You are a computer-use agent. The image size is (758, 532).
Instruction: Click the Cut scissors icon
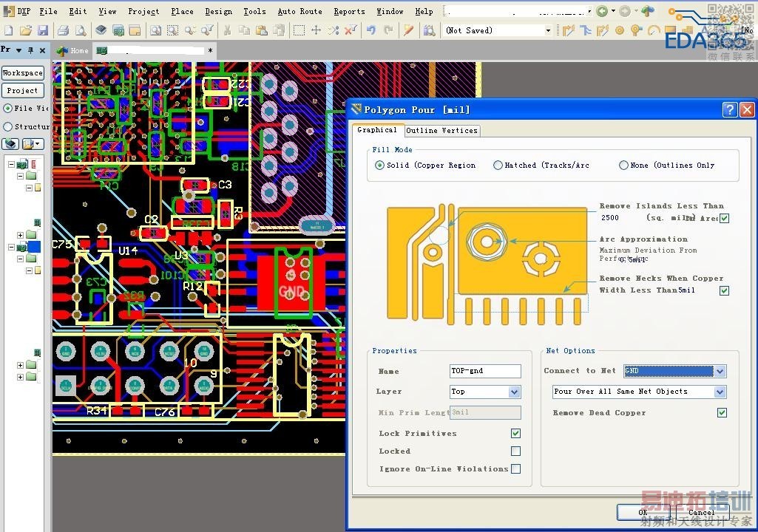pos(227,30)
